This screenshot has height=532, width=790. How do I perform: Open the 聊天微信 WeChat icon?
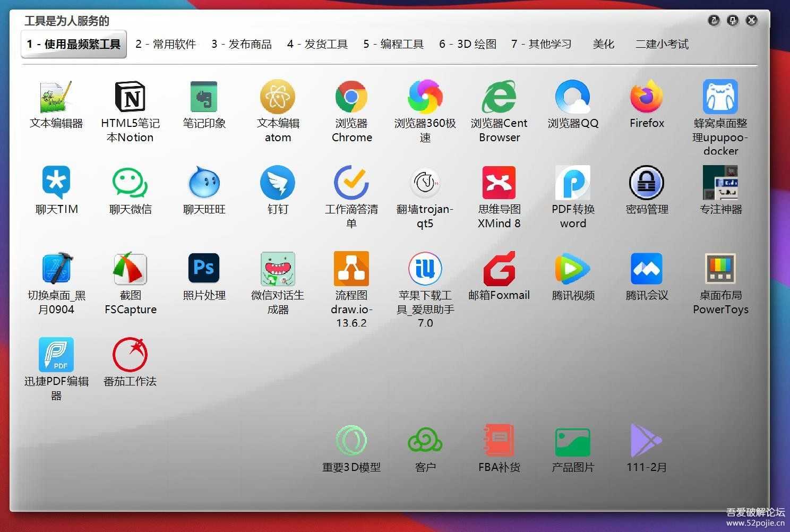click(x=130, y=183)
